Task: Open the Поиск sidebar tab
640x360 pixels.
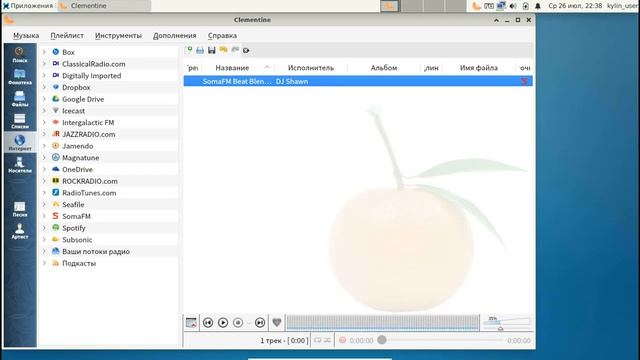Action: click(x=20, y=55)
